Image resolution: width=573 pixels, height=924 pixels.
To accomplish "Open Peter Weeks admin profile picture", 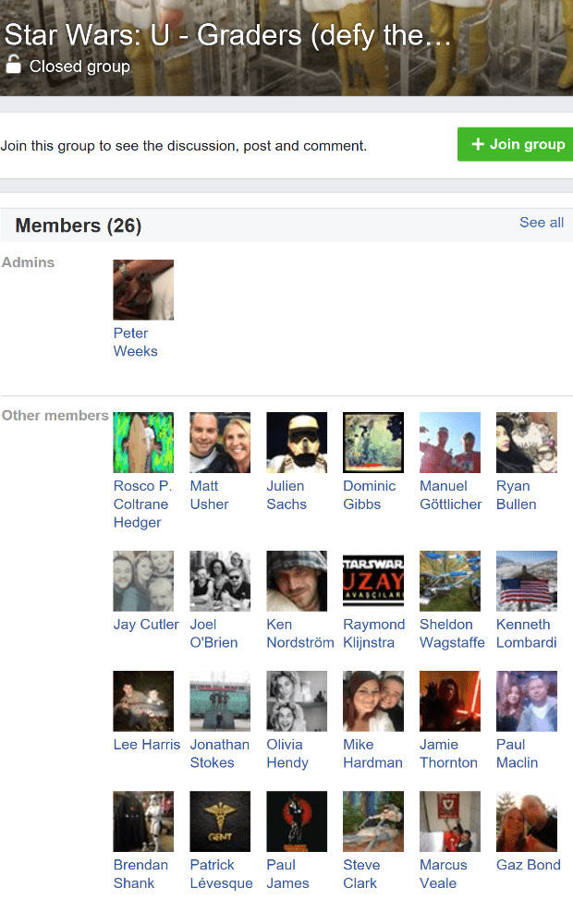I will click(x=143, y=290).
